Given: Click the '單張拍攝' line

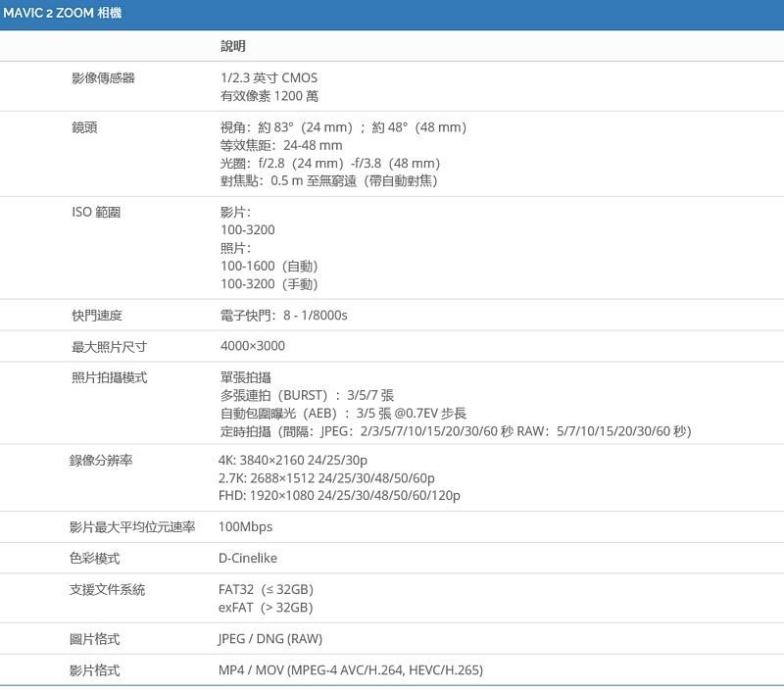Looking at the screenshot, I should coord(246,377).
